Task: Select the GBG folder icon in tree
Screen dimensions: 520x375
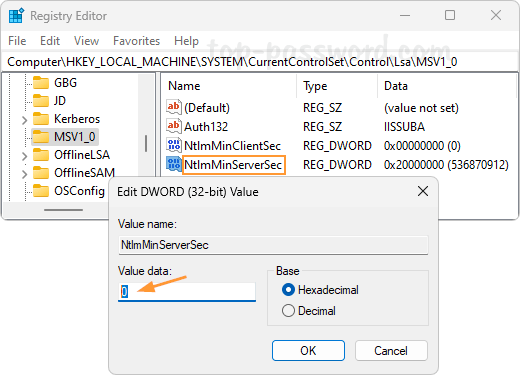Action: (x=41, y=82)
